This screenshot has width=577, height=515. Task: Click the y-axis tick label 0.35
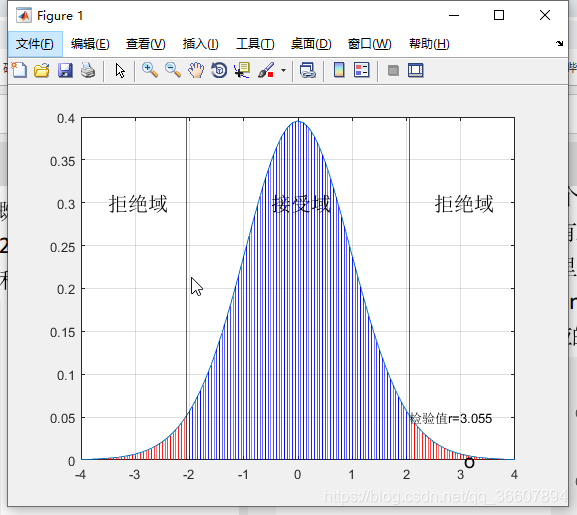[63, 161]
